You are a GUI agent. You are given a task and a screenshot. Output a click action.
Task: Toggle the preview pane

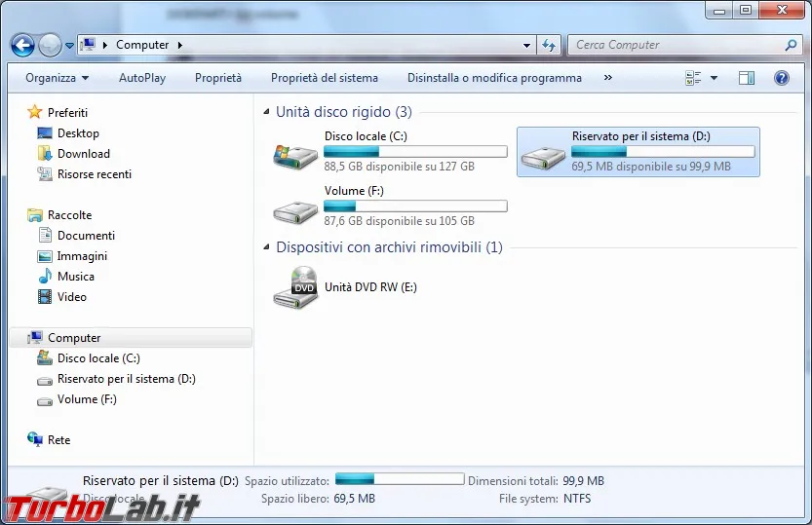pos(747,78)
